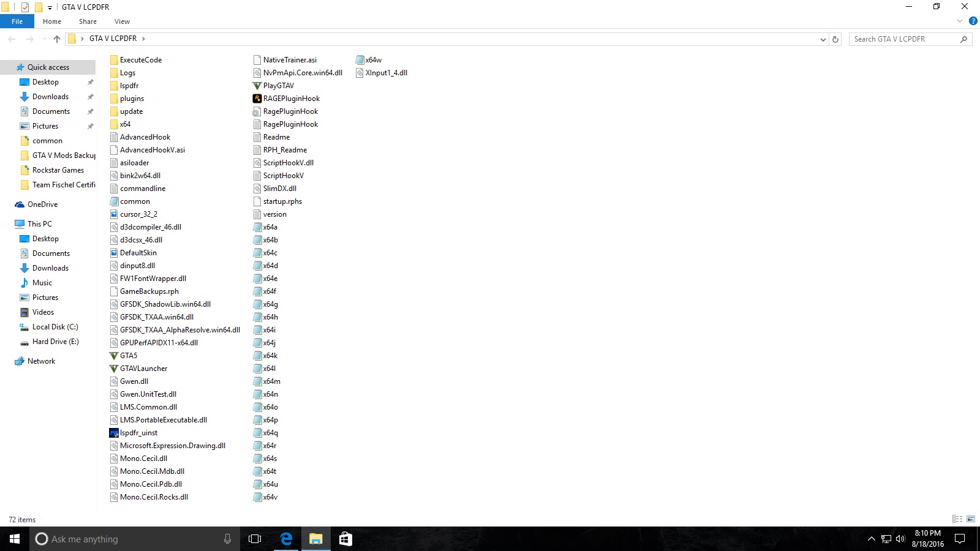Select the GTAVLauncher application
The height and width of the screenshot is (551, 980).
[138, 369]
